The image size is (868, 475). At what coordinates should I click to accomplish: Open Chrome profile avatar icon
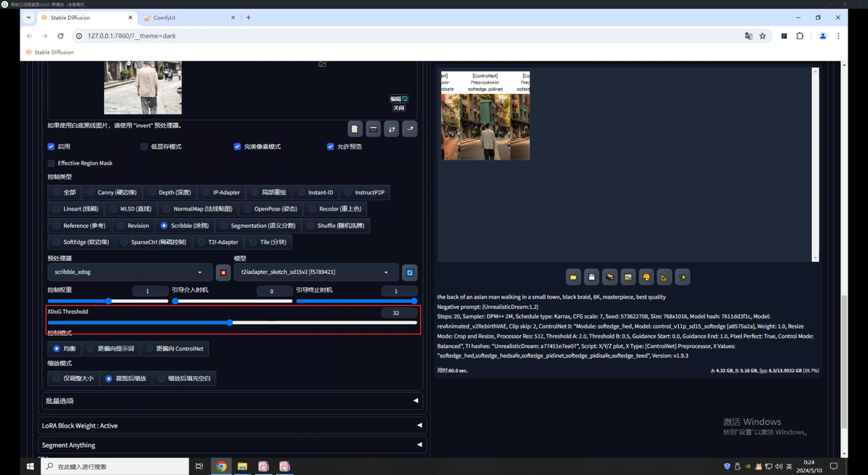823,36
